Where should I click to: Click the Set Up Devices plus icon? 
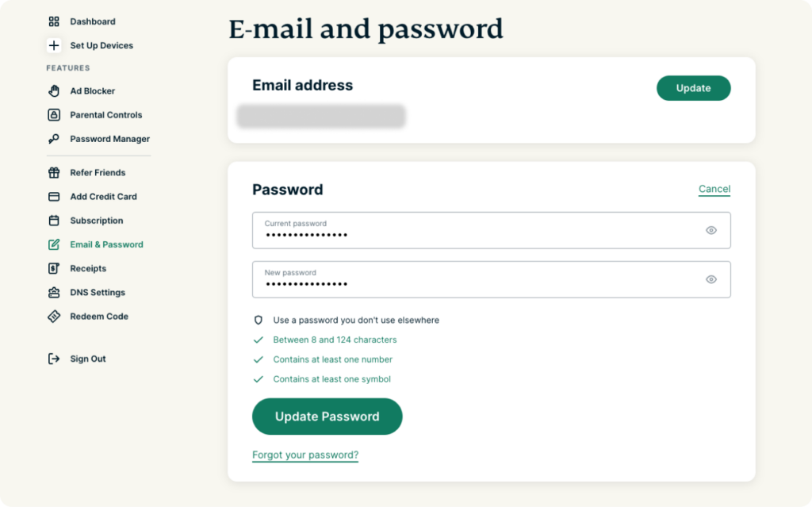tap(53, 45)
